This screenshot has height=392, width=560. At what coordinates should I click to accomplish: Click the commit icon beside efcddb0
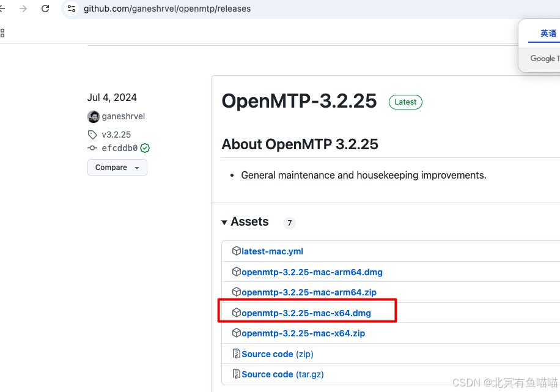(x=92, y=148)
